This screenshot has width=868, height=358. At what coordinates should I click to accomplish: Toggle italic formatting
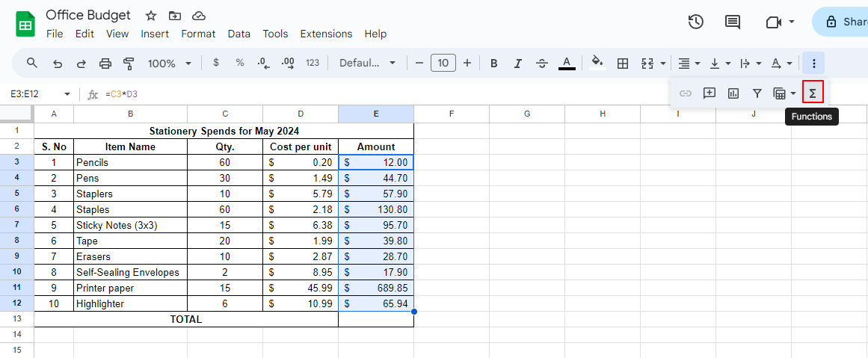(518, 63)
